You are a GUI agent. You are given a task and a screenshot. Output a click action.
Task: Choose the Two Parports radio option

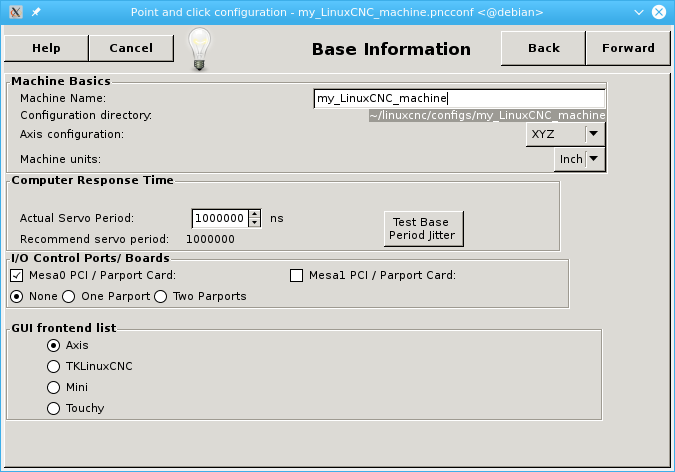(x=161, y=296)
